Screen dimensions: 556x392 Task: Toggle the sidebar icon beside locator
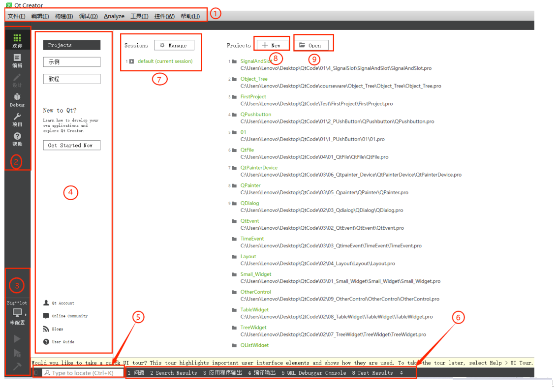36,373
